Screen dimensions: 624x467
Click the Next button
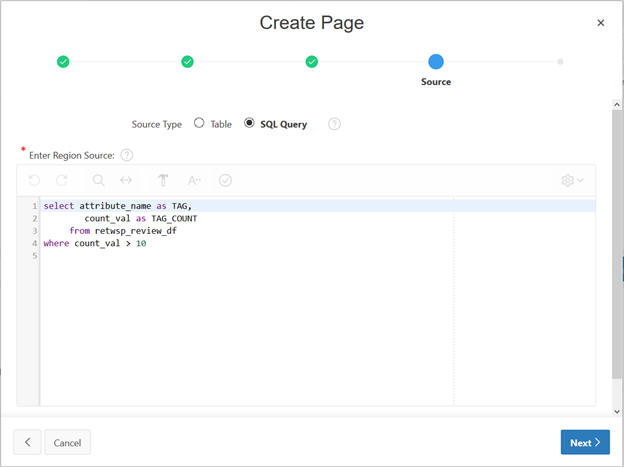585,442
